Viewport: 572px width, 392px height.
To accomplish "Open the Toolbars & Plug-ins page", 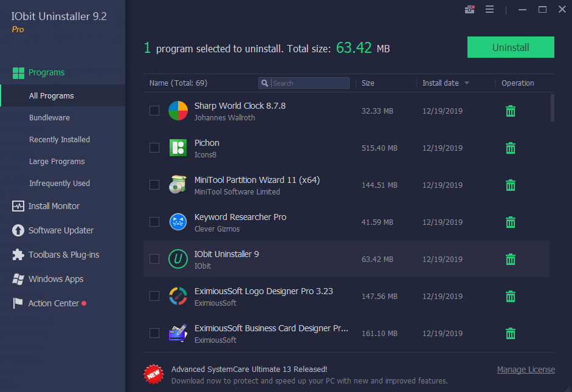I will click(63, 255).
